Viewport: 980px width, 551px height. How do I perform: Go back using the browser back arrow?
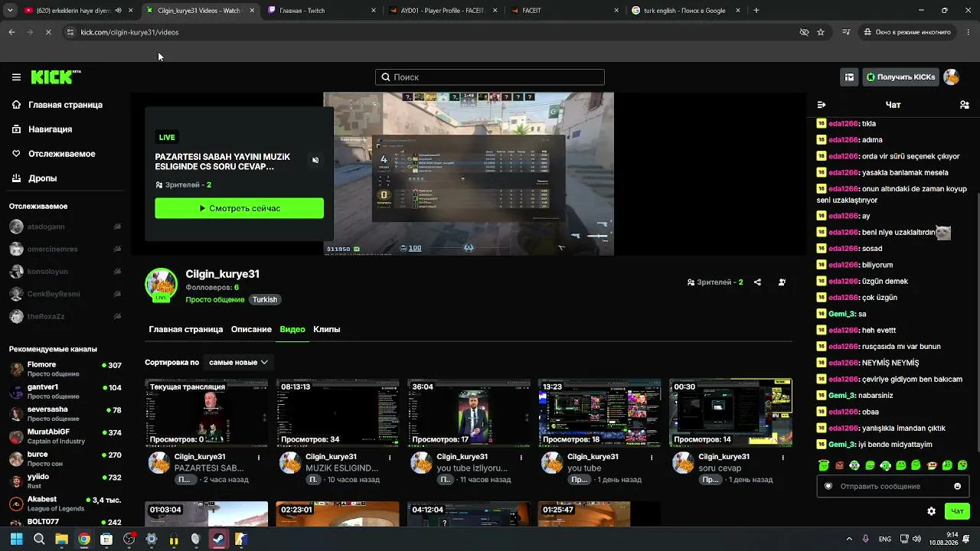(x=11, y=32)
